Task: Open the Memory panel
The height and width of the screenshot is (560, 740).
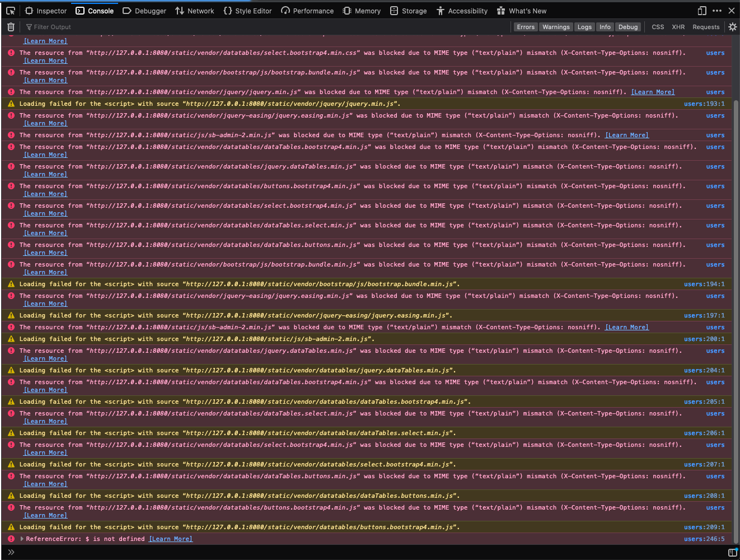Action: [x=362, y=11]
